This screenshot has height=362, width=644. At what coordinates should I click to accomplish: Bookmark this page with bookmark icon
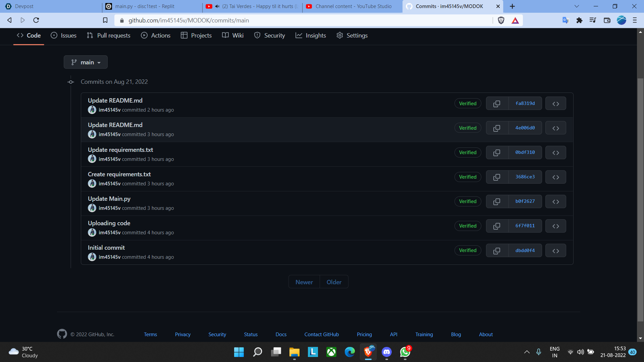(x=105, y=20)
